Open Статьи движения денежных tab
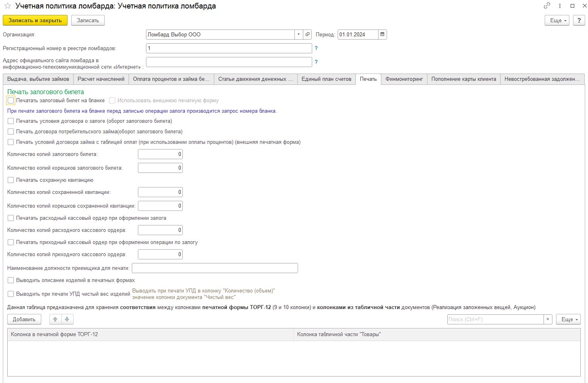 [256, 79]
